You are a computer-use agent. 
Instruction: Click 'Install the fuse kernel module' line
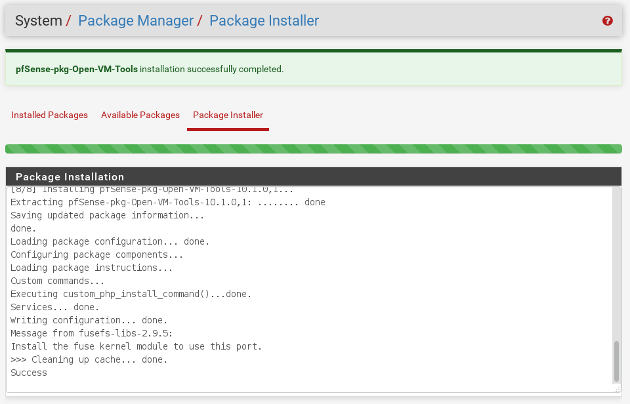point(136,346)
